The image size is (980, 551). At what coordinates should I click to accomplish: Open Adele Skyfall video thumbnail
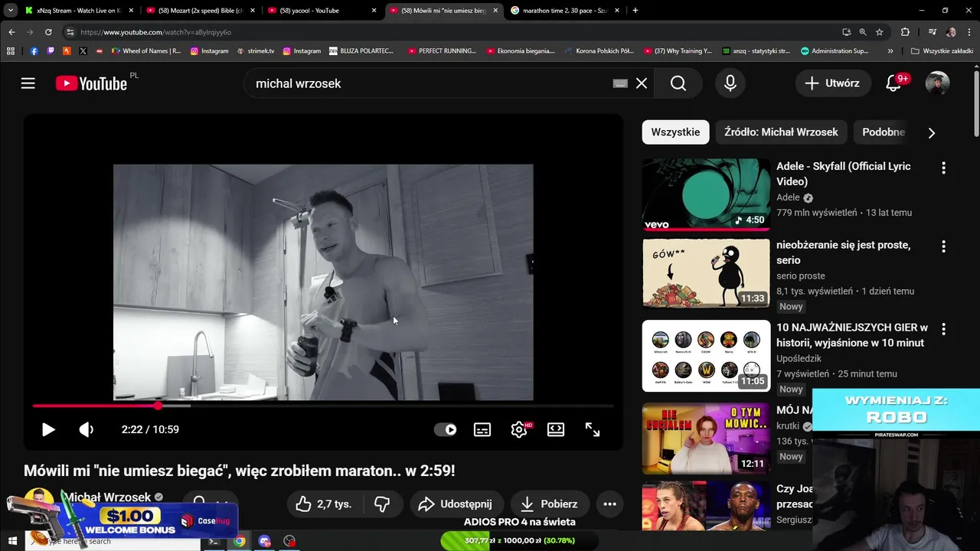(706, 194)
